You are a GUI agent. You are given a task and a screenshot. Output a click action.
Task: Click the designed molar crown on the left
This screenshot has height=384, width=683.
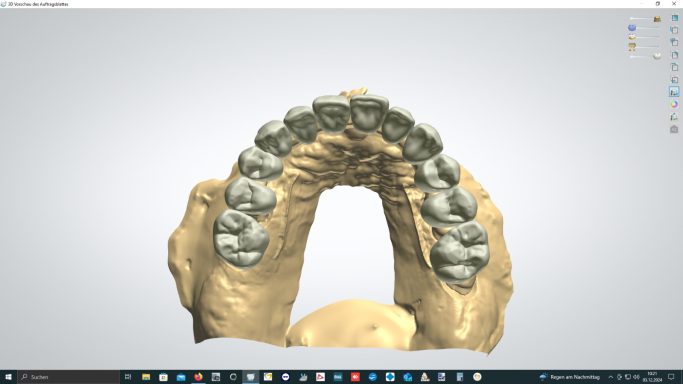tap(241, 238)
